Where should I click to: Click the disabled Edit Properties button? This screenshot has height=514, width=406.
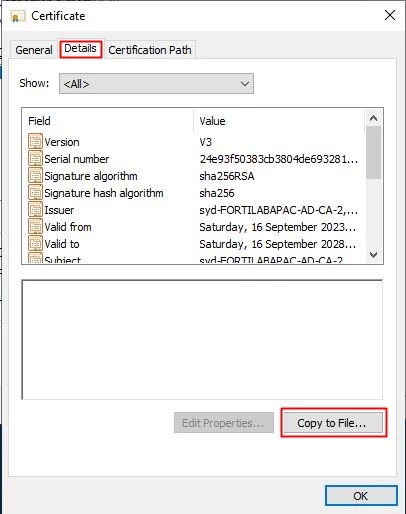tap(224, 423)
